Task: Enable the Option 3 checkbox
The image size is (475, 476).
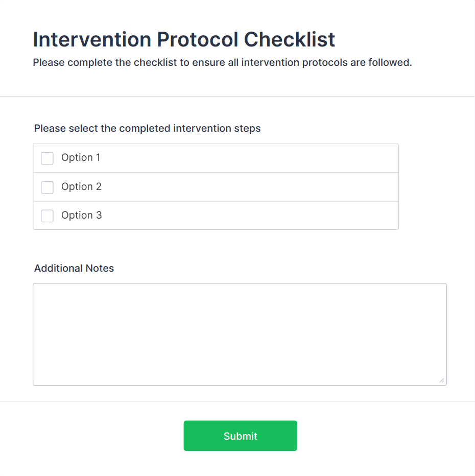Action: [x=47, y=216]
